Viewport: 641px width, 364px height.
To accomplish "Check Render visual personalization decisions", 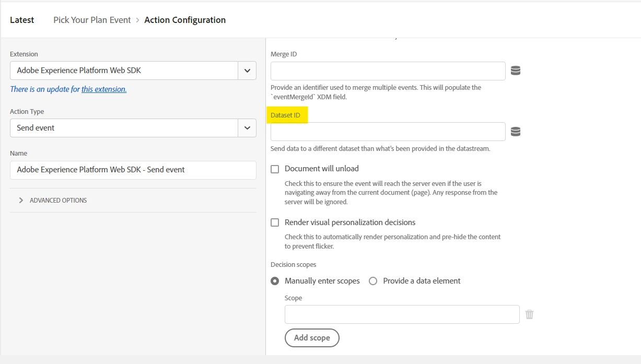I will pyautogui.click(x=275, y=222).
